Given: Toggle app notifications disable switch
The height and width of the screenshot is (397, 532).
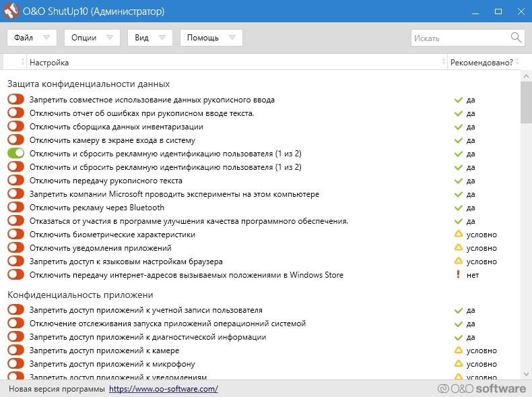Looking at the screenshot, I should (15, 247).
